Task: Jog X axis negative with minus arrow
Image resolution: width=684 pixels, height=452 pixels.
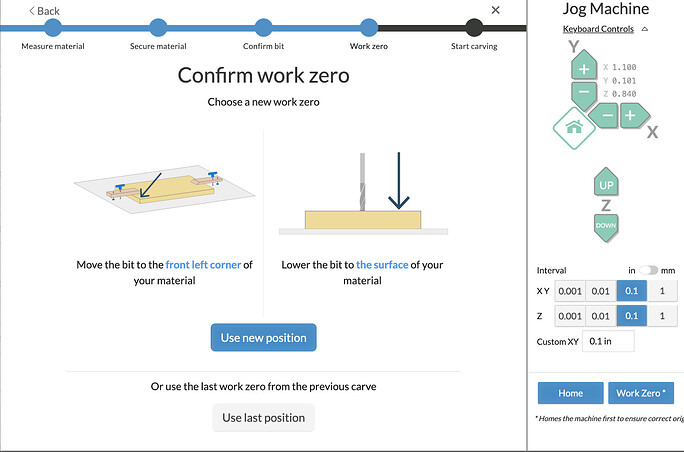Action: pos(604,116)
